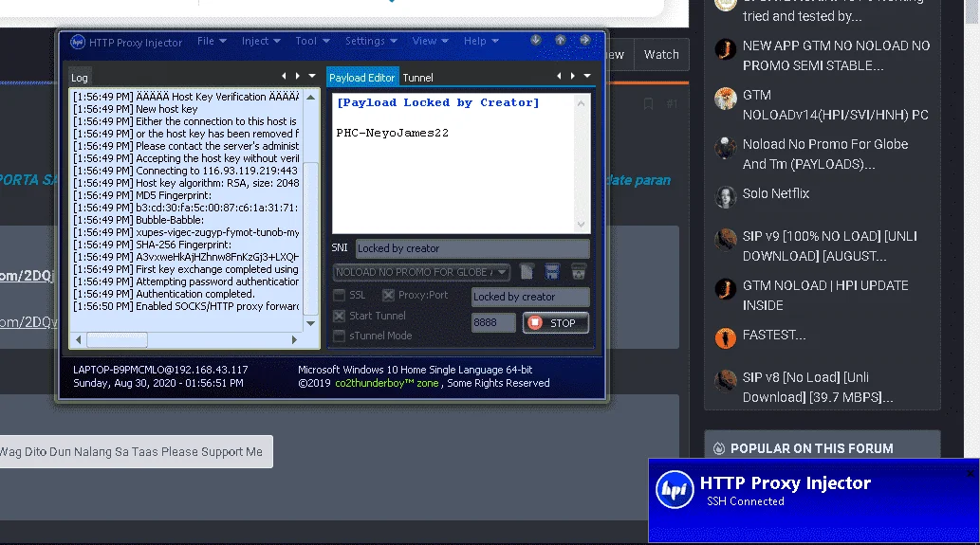Open the View menu
Viewport: 980px width, 545px height.
[x=430, y=41]
